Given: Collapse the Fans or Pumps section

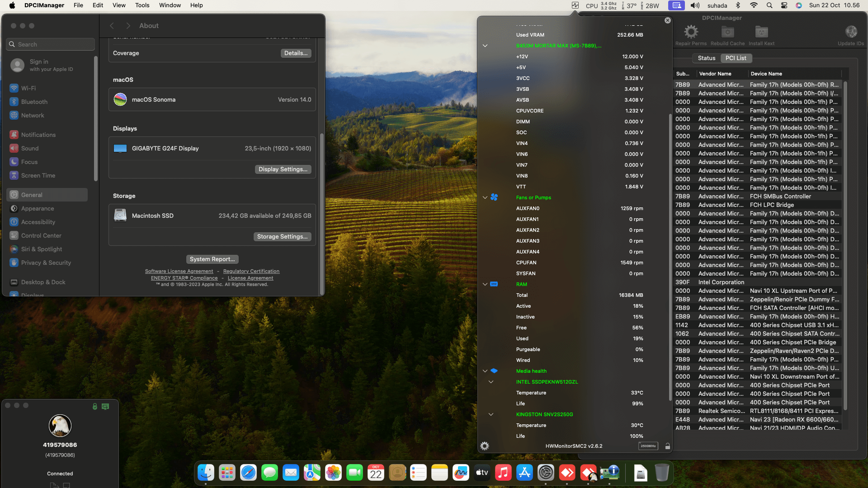Looking at the screenshot, I should point(485,197).
